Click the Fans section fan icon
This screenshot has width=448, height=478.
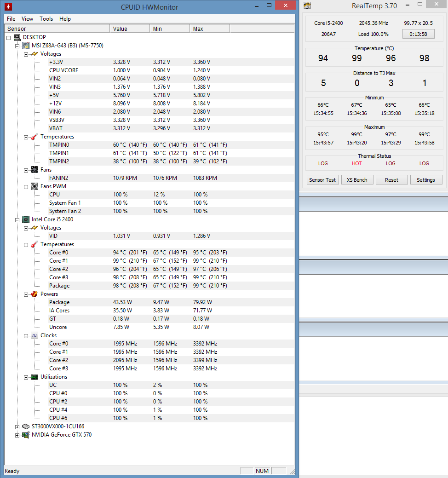click(34, 170)
